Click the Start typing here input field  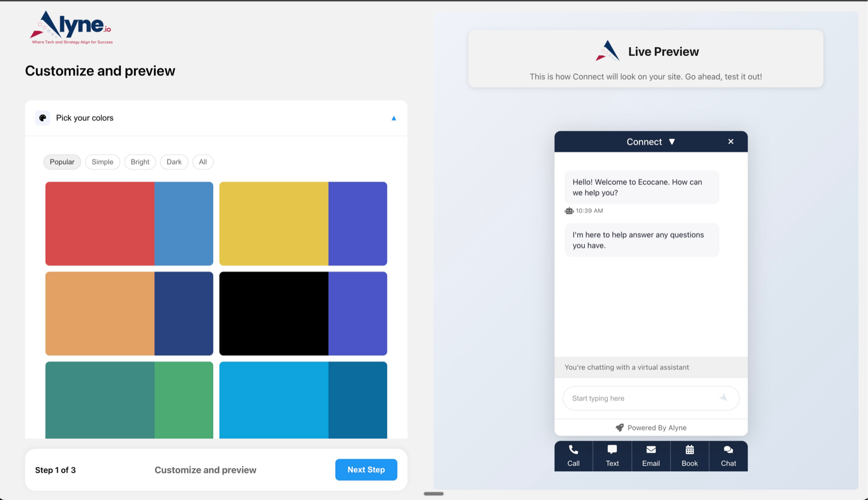pyautogui.click(x=651, y=398)
